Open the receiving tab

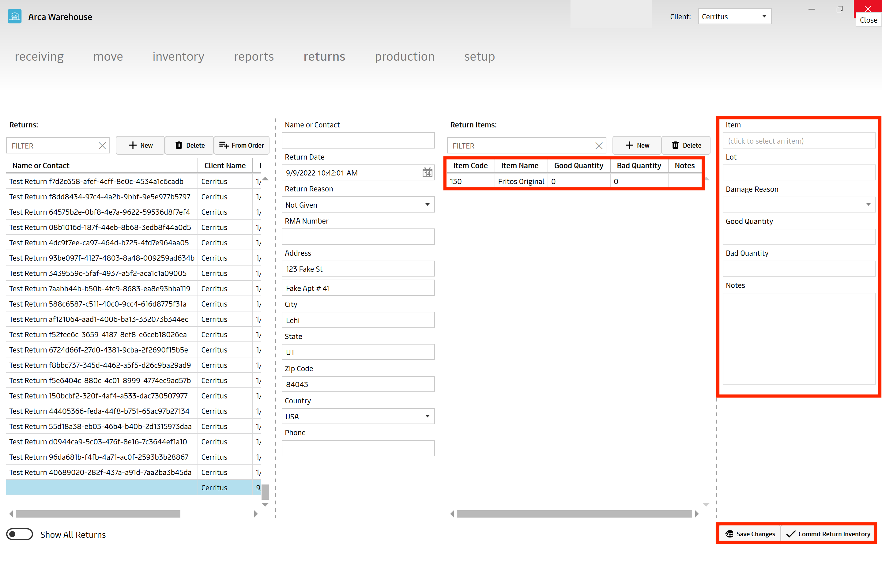click(x=40, y=57)
